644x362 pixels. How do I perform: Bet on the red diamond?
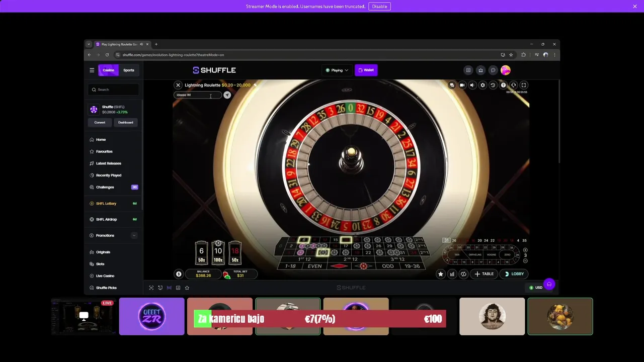pos(340,266)
